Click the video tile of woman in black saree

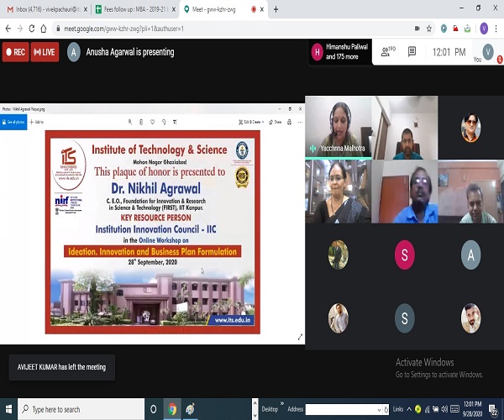(x=339, y=192)
